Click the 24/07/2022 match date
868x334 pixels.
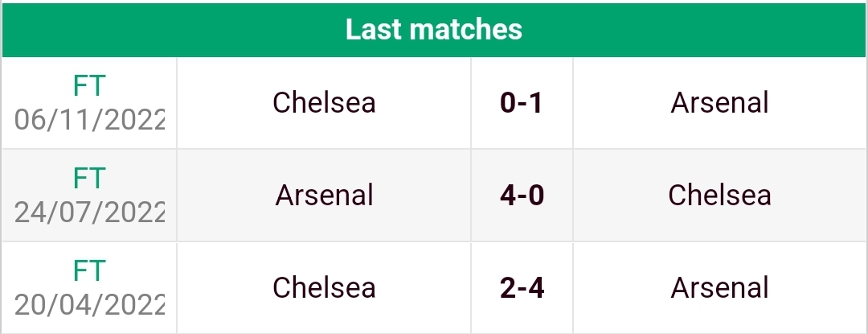click(x=90, y=212)
